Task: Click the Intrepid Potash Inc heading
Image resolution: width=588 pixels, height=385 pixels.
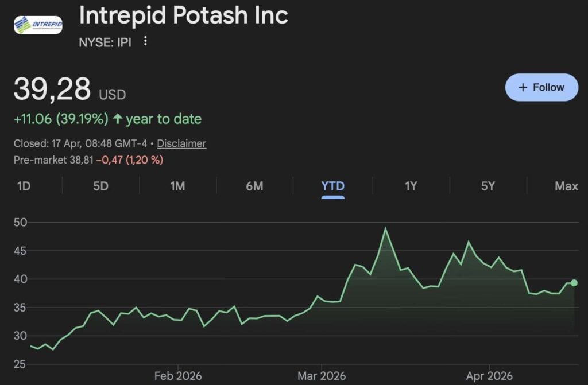Action: (x=183, y=16)
